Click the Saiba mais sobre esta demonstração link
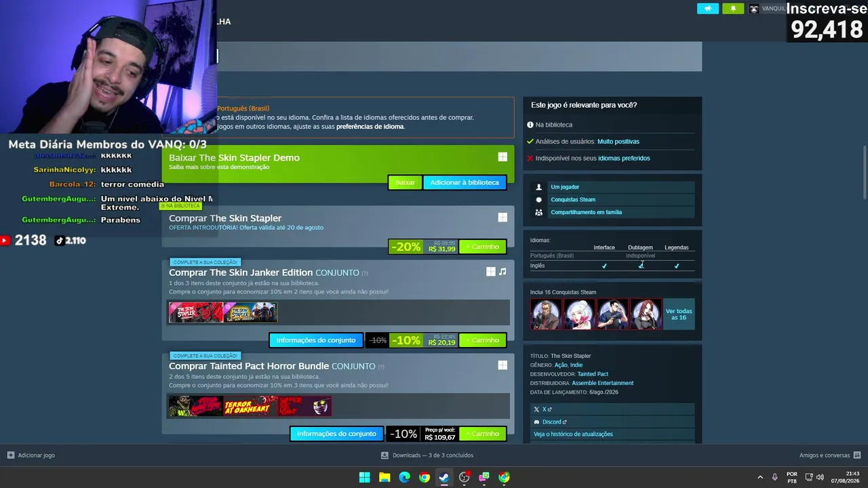The width and height of the screenshot is (868, 488). click(219, 167)
